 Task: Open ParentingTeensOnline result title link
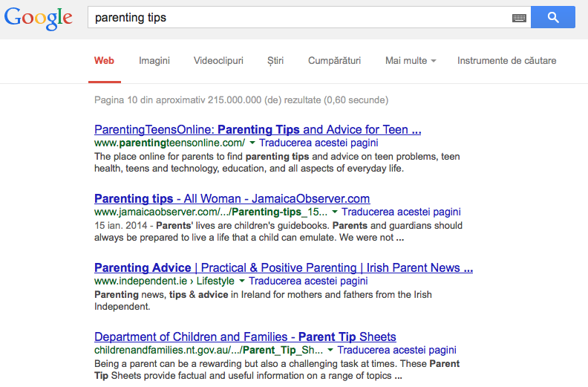pyautogui.click(x=258, y=129)
